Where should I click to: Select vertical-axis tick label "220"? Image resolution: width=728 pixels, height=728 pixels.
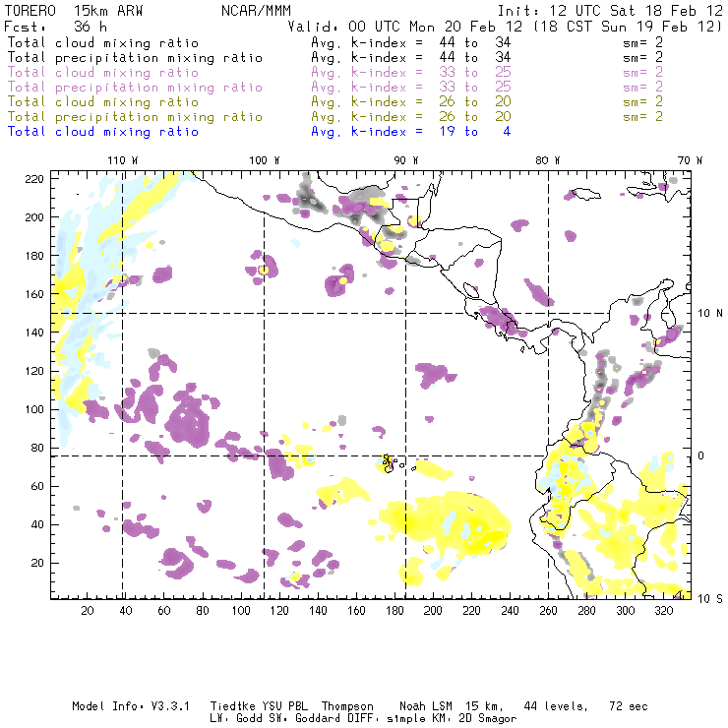34,179
